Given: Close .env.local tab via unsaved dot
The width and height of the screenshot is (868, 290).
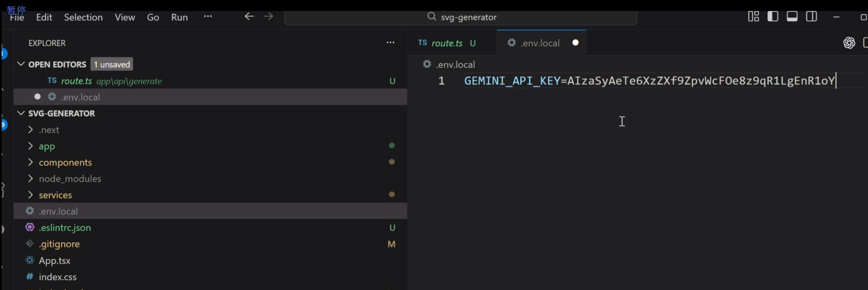Looking at the screenshot, I should (575, 43).
